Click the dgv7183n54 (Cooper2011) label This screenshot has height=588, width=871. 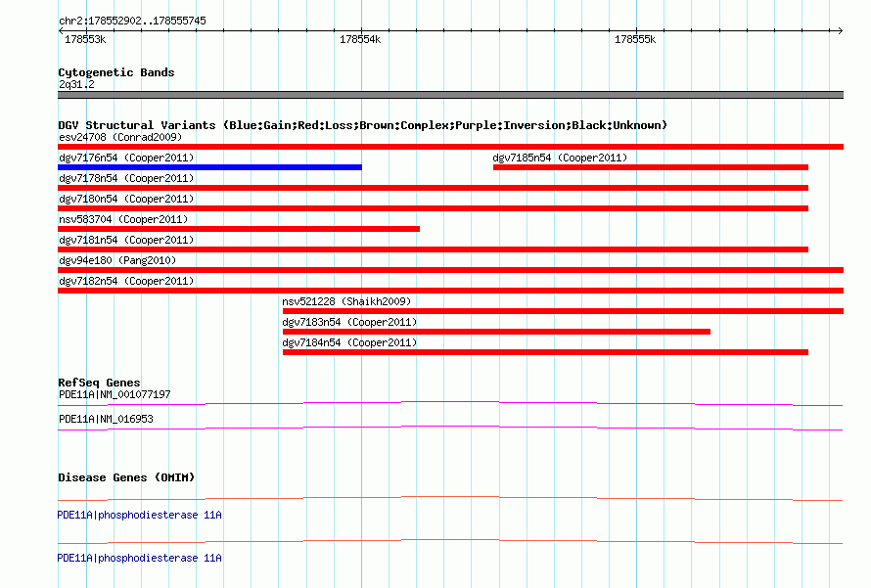point(349,322)
